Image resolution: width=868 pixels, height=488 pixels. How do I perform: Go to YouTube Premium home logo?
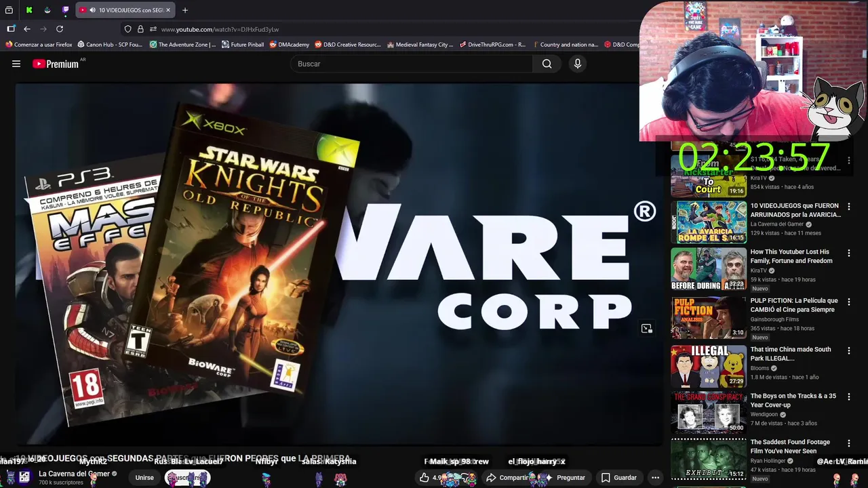tap(56, 64)
